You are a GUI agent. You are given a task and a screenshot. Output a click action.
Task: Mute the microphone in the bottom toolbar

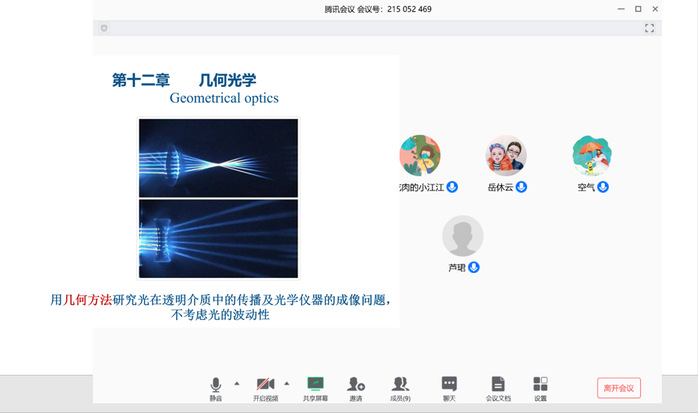[215, 389]
